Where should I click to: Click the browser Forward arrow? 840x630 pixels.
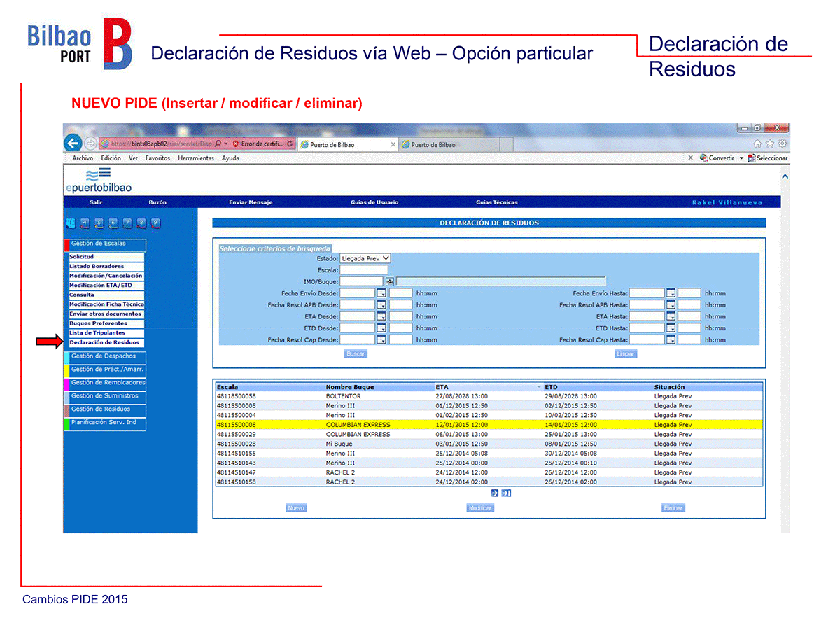[90, 143]
